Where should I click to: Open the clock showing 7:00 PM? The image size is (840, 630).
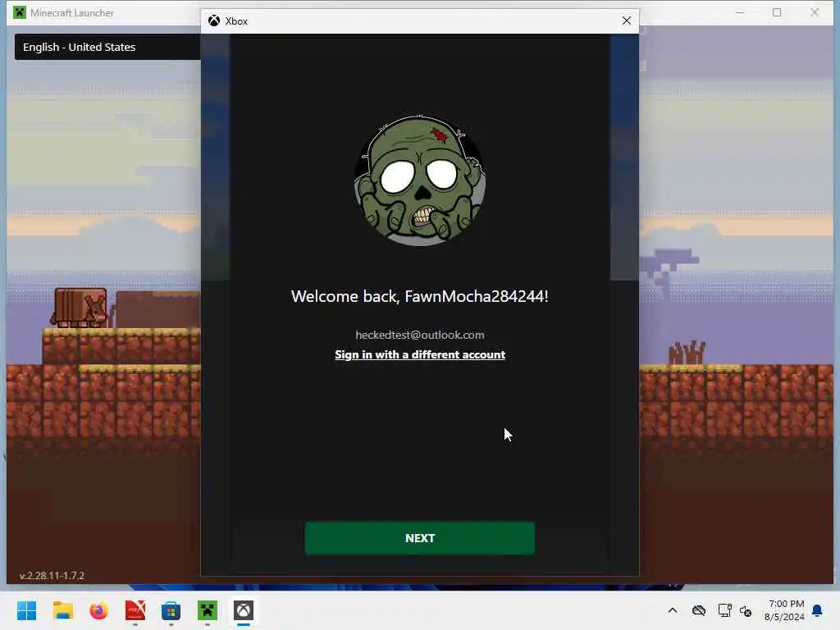(x=784, y=610)
